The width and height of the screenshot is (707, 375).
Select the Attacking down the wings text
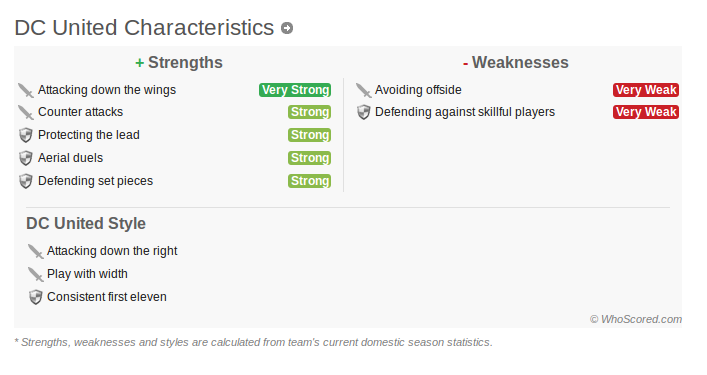click(107, 90)
